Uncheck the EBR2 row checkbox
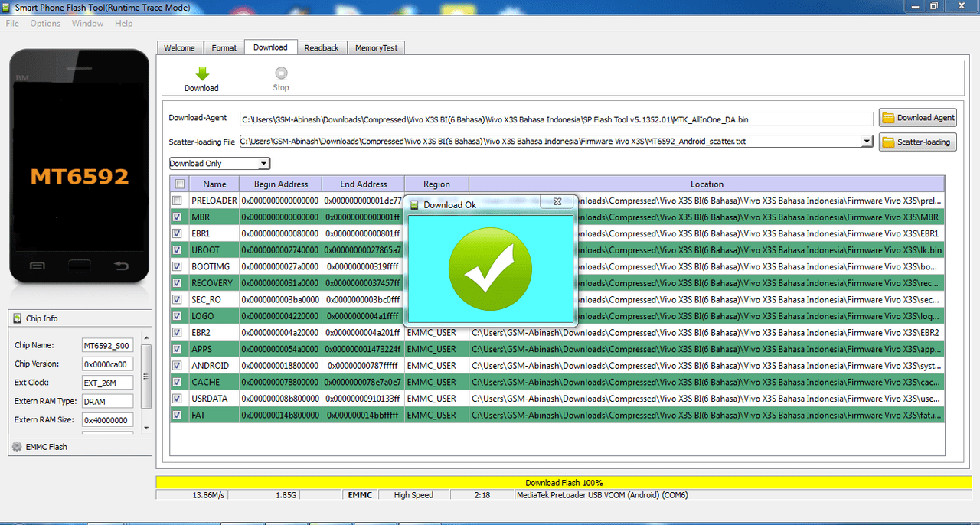The image size is (980, 525). (x=178, y=333)
